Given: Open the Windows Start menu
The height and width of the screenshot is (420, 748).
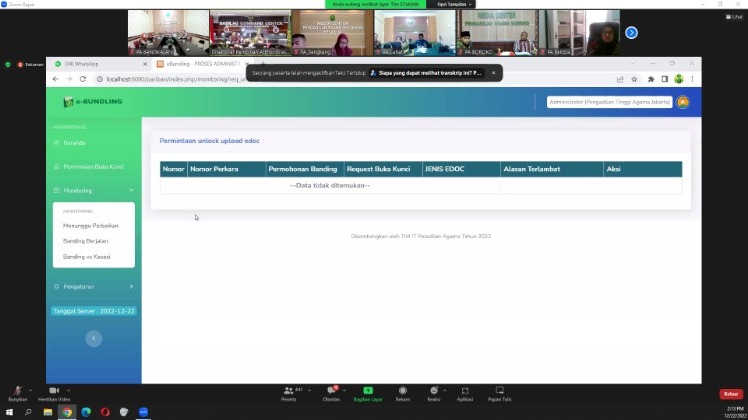Looking at the screenshot, I should point(9,412).
